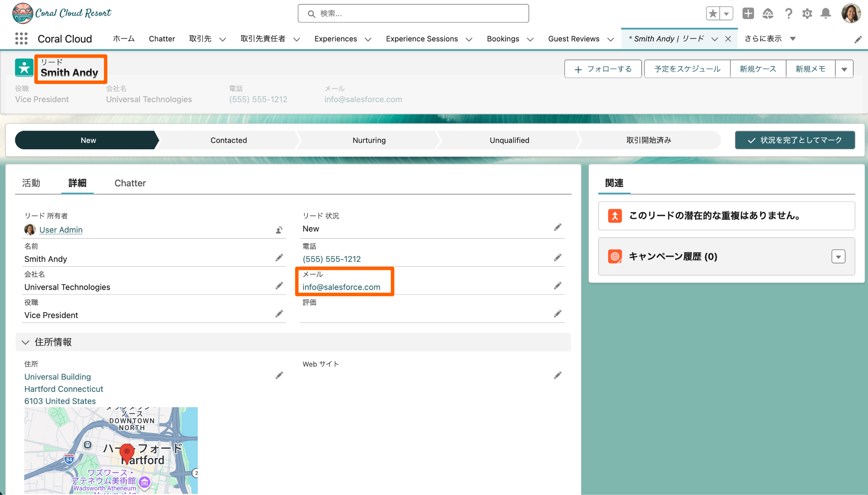Open more actions dropdown beside 新規メモ

[x=844, y=69]
